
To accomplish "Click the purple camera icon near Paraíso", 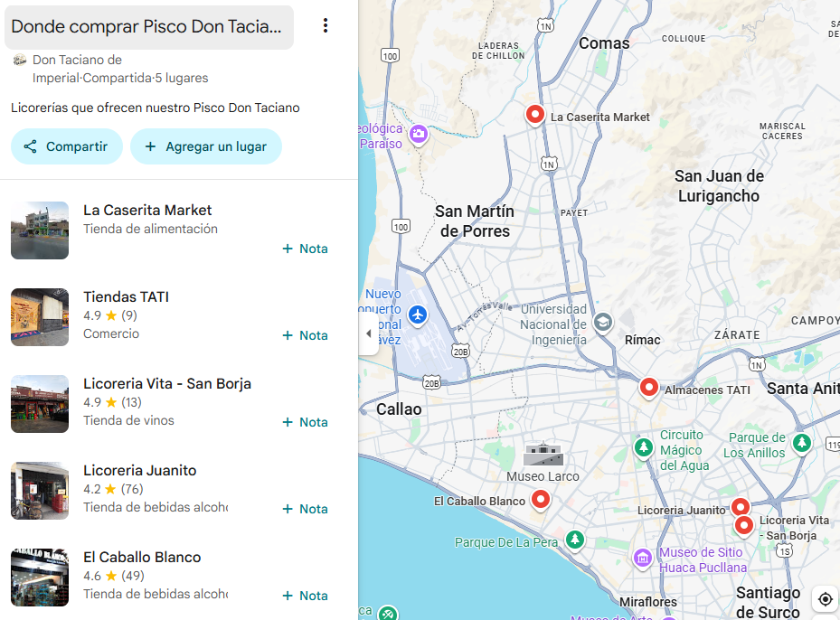I will coord(419,134).
